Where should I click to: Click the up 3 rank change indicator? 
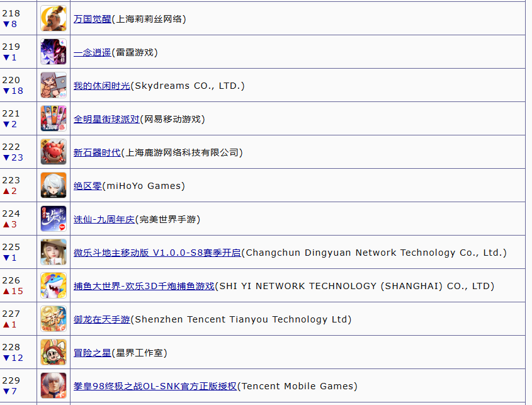[10, 224]
